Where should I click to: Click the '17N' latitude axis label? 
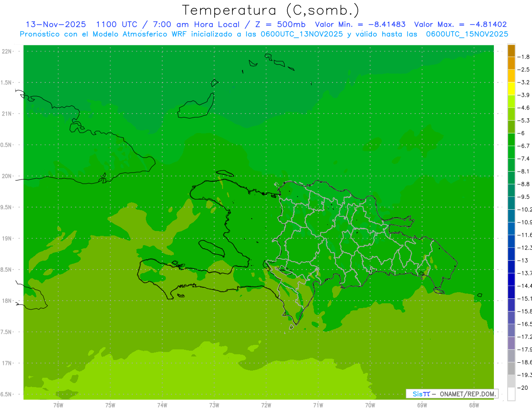[x=7, y=363]
